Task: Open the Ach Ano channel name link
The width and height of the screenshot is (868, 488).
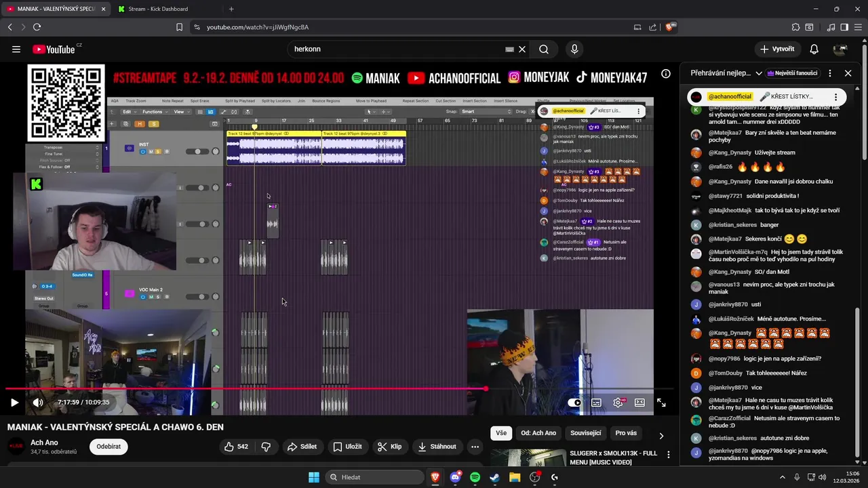Action: click(44, 443)
